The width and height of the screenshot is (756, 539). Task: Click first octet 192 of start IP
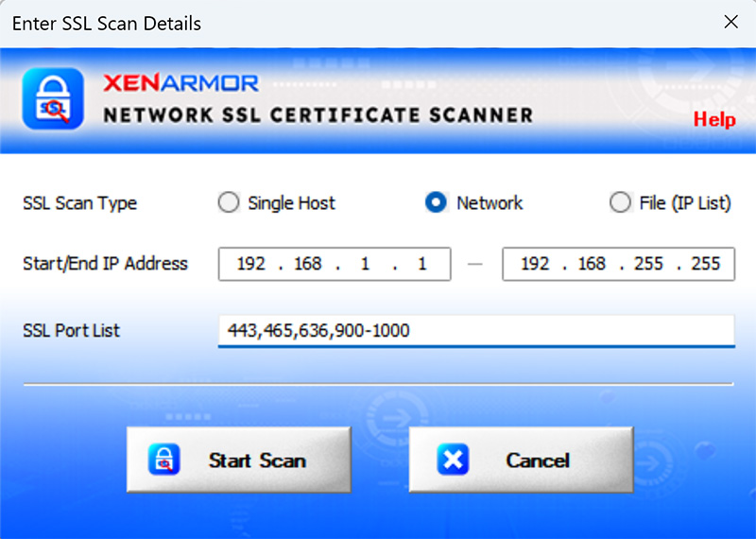[250, 264]
